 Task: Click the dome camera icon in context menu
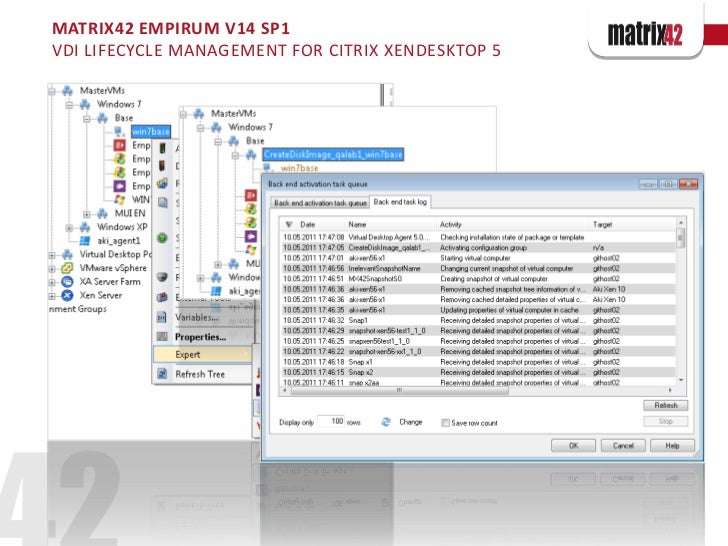162,277
